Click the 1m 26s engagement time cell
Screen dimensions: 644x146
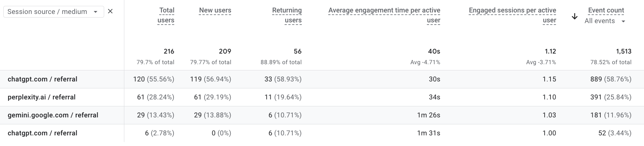(x=428, y=115)
